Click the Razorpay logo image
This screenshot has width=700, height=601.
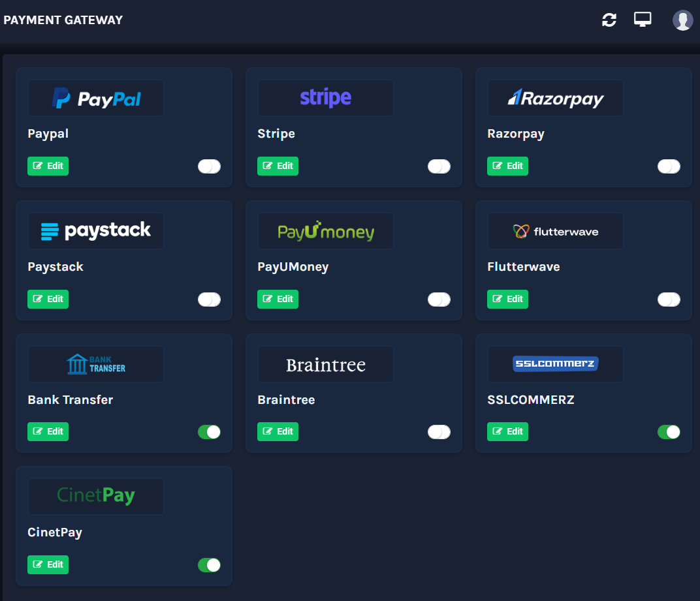[555, 99]
